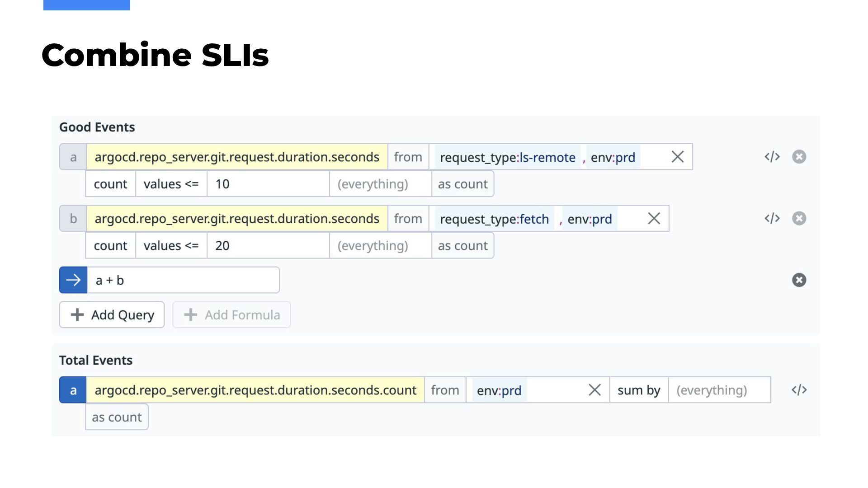Toggle as count for query a
Screen dimensions: 868x488
pos(463,184)
